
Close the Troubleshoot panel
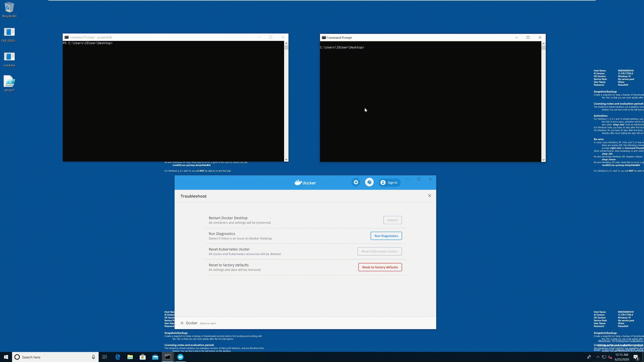(429, 196)
